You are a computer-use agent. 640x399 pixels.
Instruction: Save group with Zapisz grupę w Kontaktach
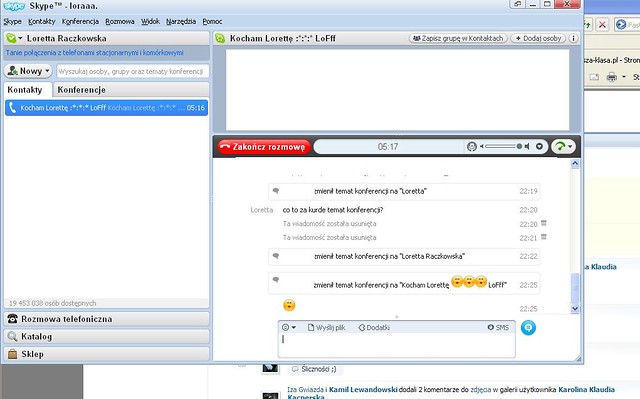[x=458, y=38]
